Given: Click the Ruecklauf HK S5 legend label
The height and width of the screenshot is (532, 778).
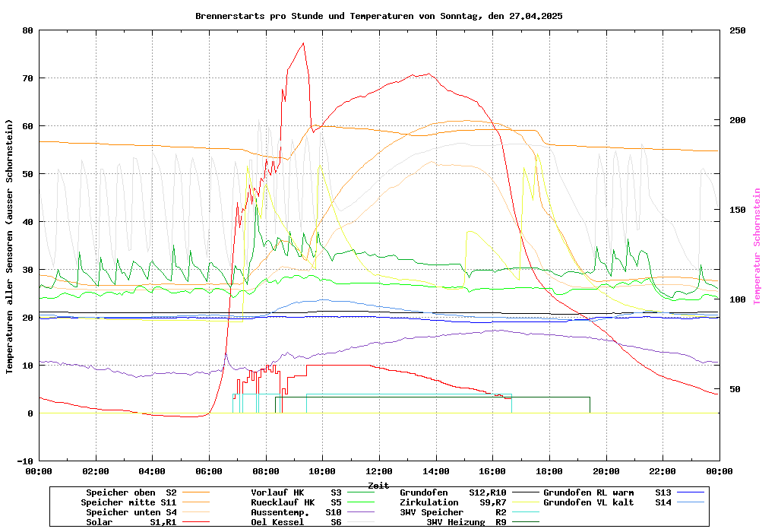Looking at the screenshot, I should click(296, 502).
